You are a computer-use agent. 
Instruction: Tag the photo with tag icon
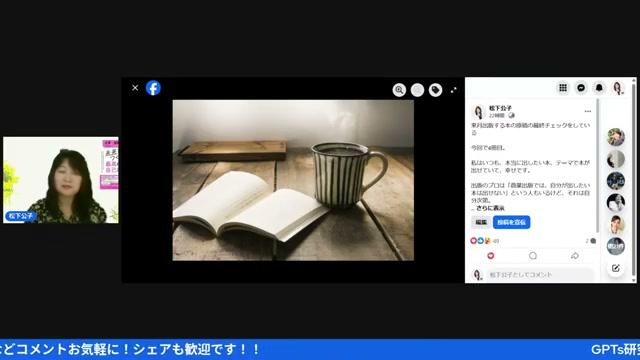coord(436,90)
